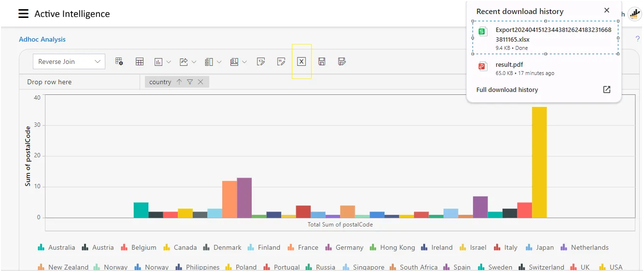The height and width of the screenshot is (272, 644).
Task: Click the grand total layout icon
Action: pyautogui.click(x=234, y=61)
